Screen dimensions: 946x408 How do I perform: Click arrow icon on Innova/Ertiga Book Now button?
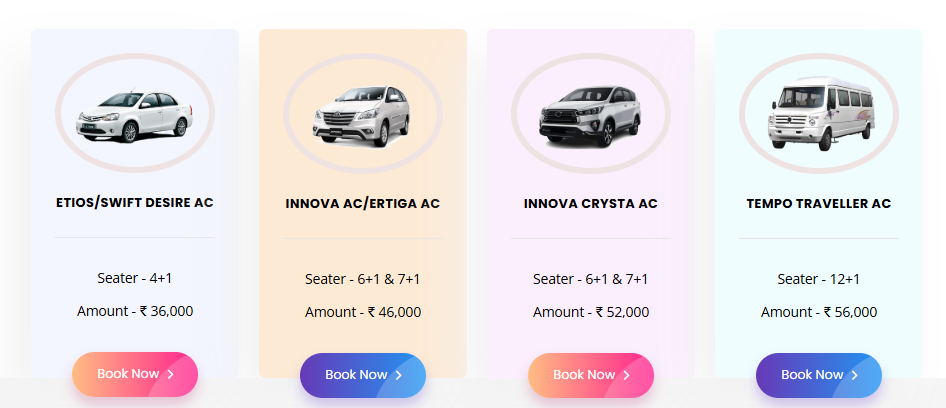[399, 375]
